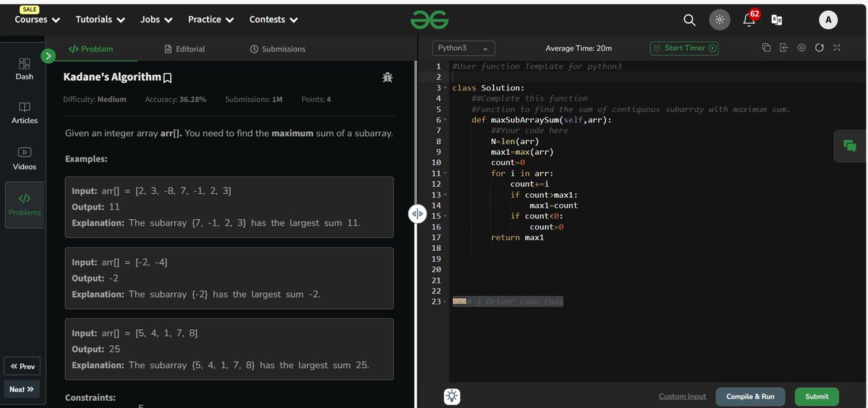Viewport: 868px width, 408px height.
Task: Open the chat bubble widget
Action: [849, 145]
